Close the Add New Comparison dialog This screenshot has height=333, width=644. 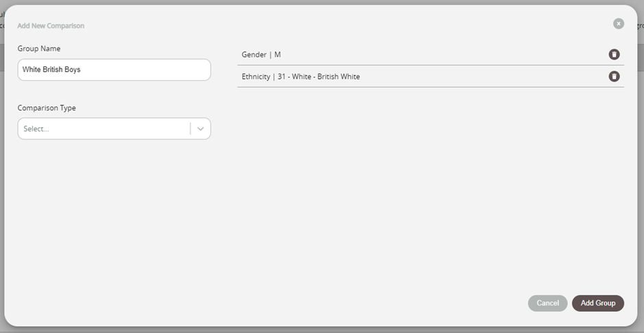tap(619, 24)
